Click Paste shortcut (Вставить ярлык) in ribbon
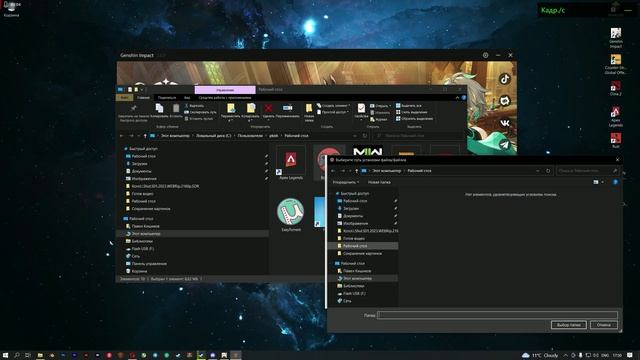640x360 pixels. pyautogui.click(x=199, y=119)
